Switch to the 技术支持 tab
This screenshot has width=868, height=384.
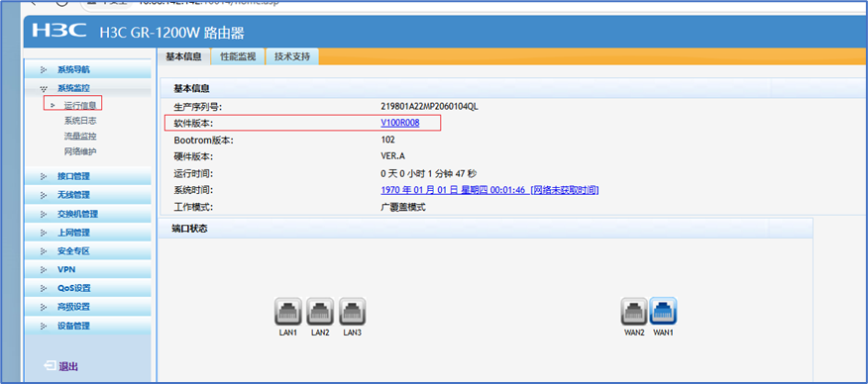(x=292, y=56)
